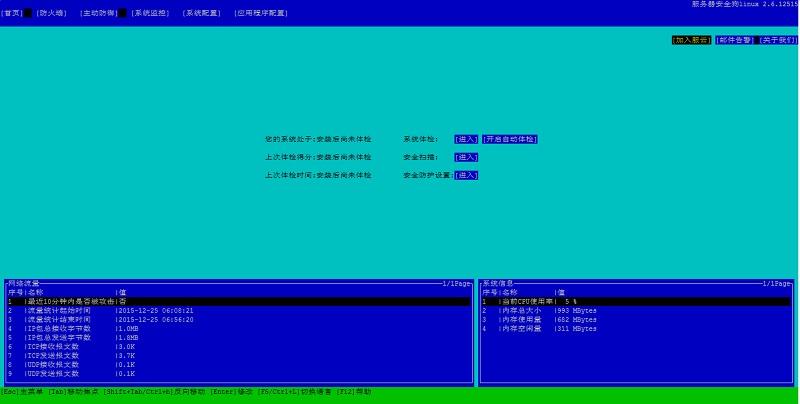
Task: Select the 流量统计起始时间 row
Action: click(239, 311)
